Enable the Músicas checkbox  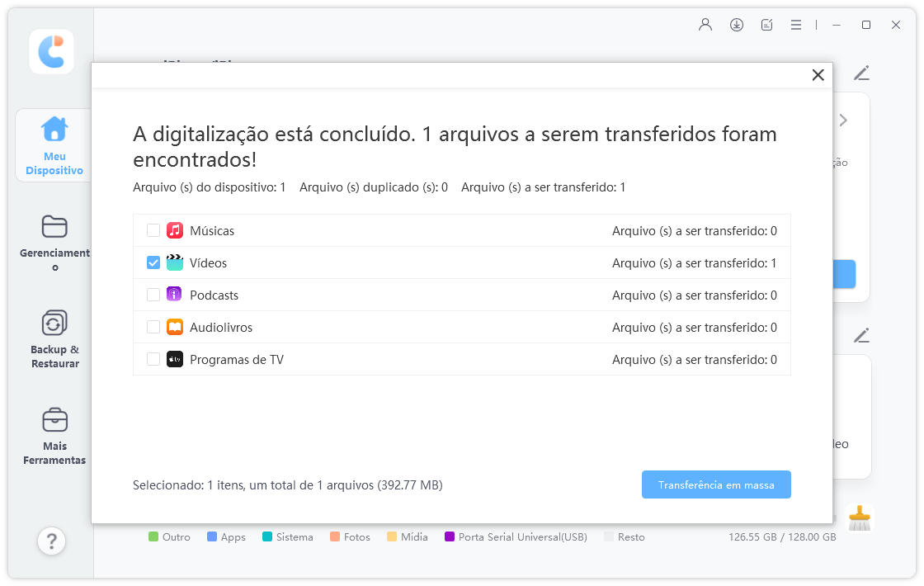point(153,231)
